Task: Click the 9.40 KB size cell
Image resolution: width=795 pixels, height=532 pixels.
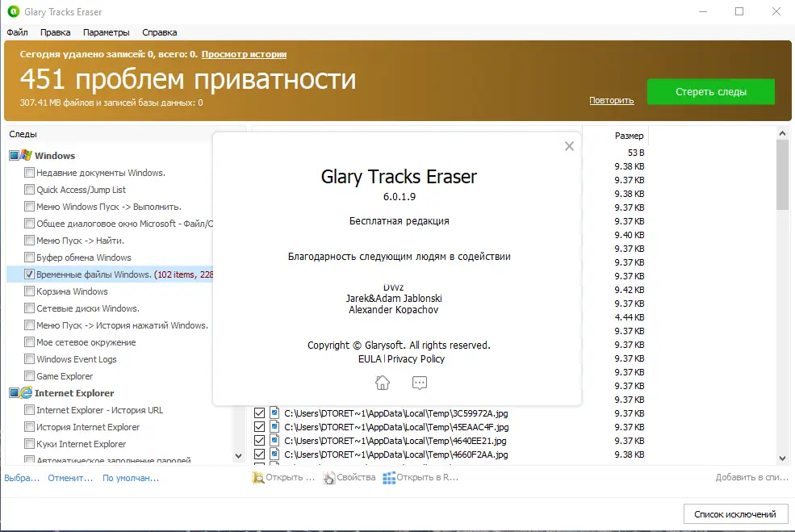Action: (x=630, y=235)
